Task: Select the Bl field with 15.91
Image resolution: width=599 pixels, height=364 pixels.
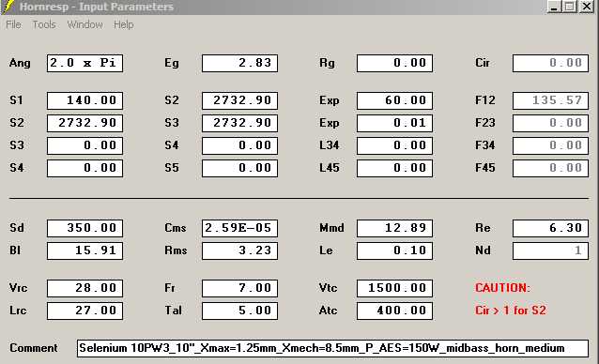Action: (84, 250)
